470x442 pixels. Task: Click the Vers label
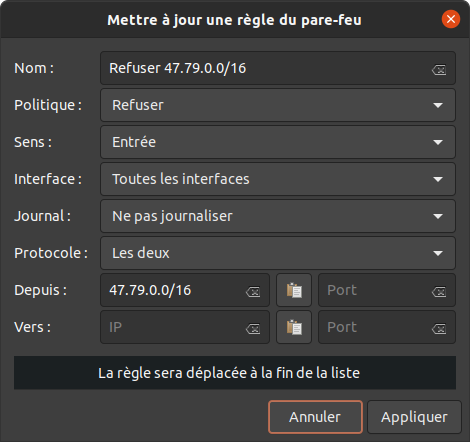(x=32, y=327)
